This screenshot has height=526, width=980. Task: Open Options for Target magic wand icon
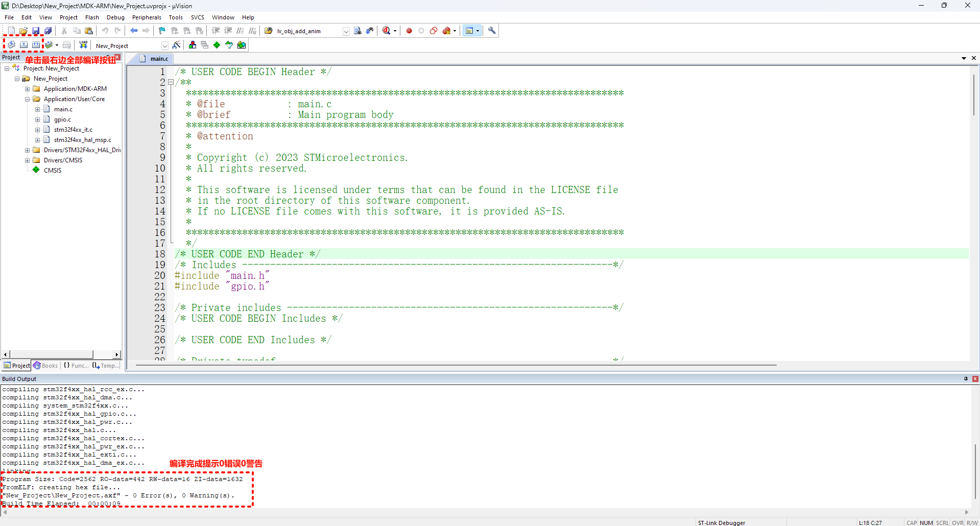point(177,45)
